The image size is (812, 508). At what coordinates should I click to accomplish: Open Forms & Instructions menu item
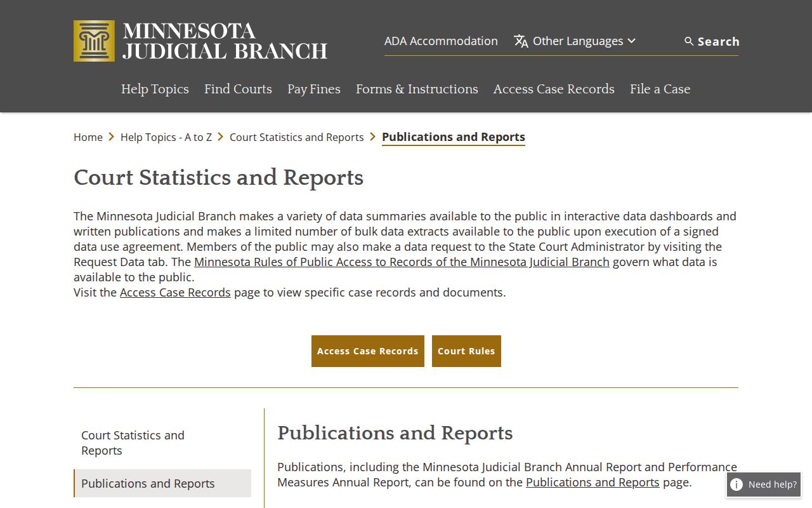point(417,89)
